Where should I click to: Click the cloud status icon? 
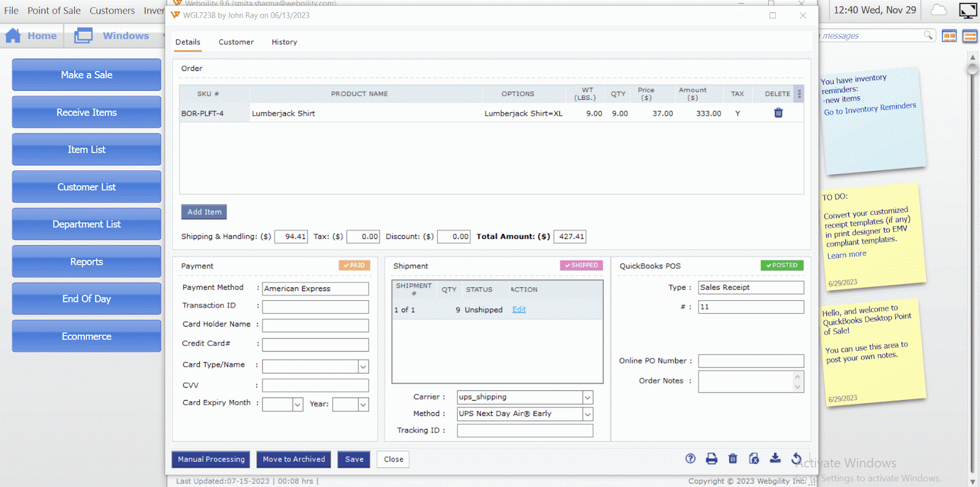[x=938, y=10]
